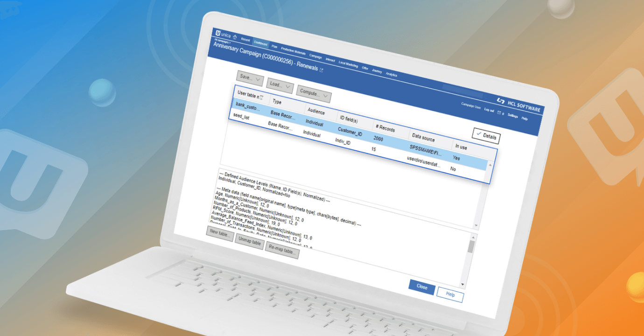
Task: Click the lower pane scroll-down arrow
Action: click(x=462, y=284)
